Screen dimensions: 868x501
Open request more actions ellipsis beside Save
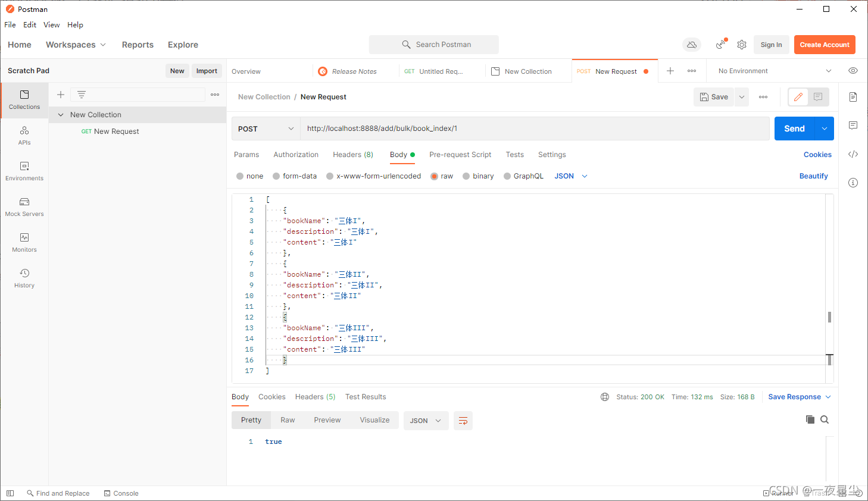click(763, 97)
